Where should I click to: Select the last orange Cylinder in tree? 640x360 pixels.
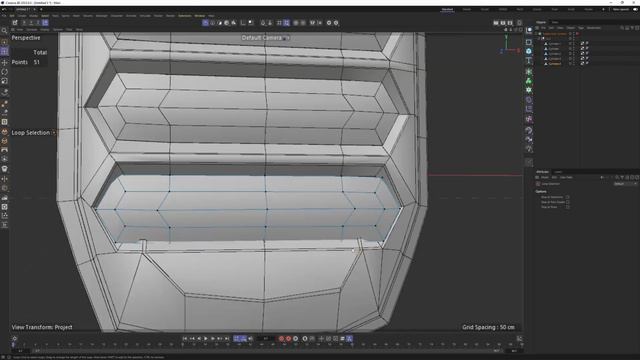point(554,64)
